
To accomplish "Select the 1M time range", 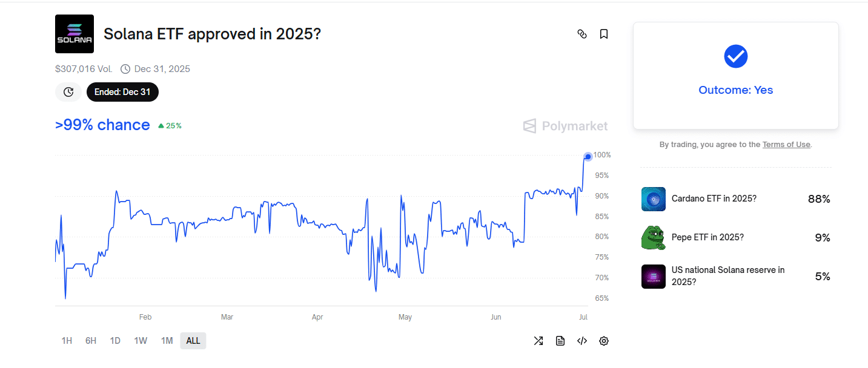I will [167, 341].
